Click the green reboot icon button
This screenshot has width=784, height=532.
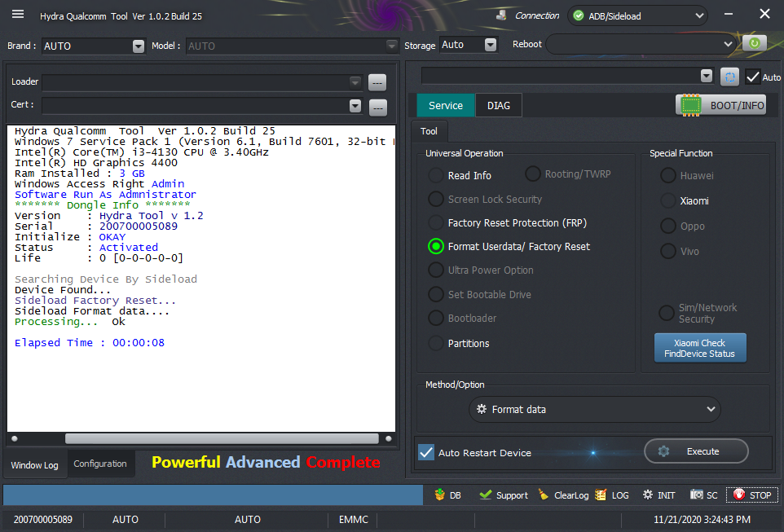coord(754,43)
